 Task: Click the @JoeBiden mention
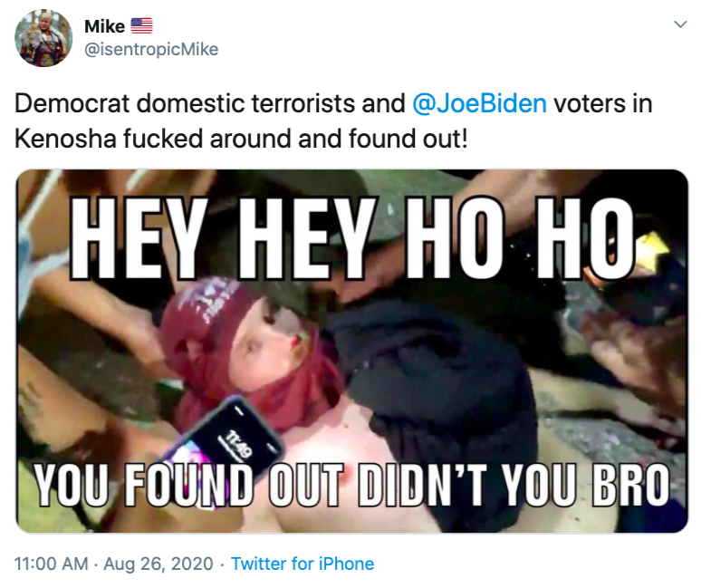coord(479,103)
